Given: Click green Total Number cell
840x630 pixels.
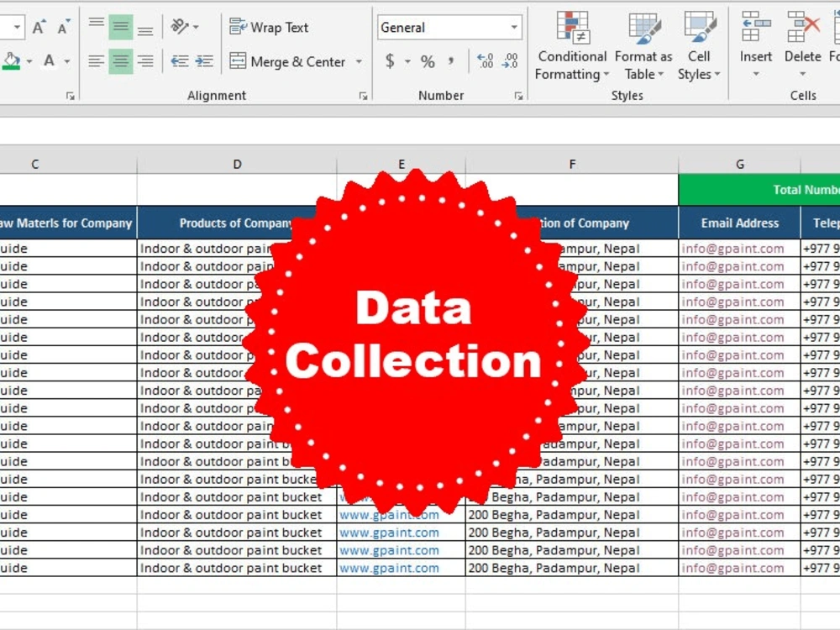Looking at the screenshot, I should [x=759, y=190].
